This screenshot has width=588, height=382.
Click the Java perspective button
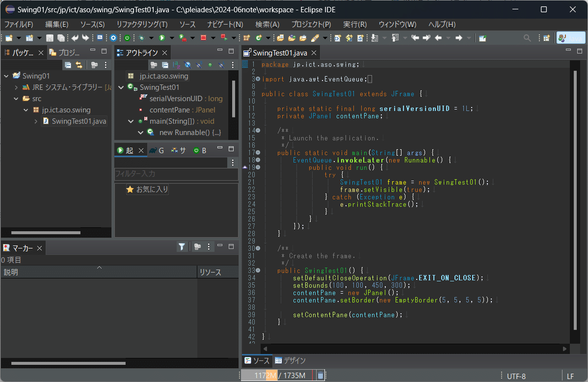point(571,38)
